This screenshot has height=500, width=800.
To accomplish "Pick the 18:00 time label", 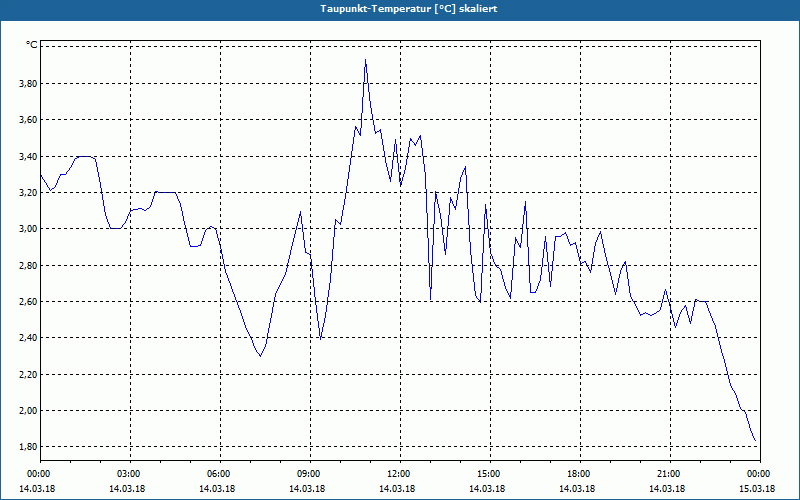I will [x=580, y=474].
